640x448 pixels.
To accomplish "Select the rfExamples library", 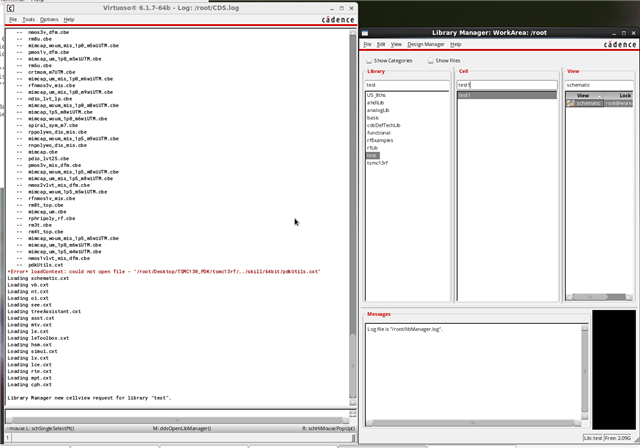I will [378, 140].
